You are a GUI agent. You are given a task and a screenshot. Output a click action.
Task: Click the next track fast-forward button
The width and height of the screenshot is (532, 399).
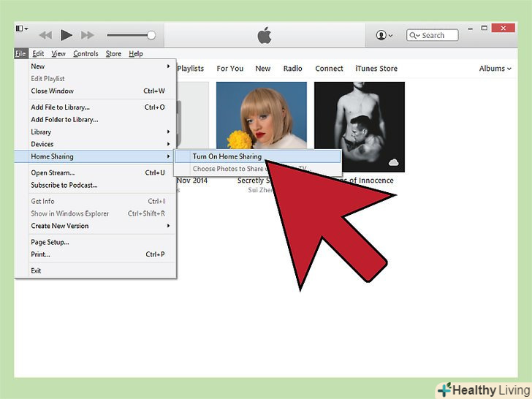(87, 35)
